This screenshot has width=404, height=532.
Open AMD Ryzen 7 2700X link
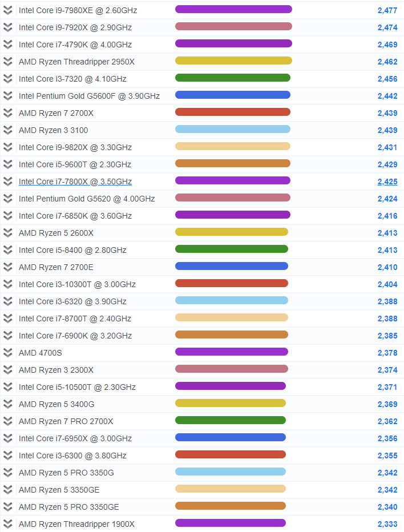pos(56,114)
